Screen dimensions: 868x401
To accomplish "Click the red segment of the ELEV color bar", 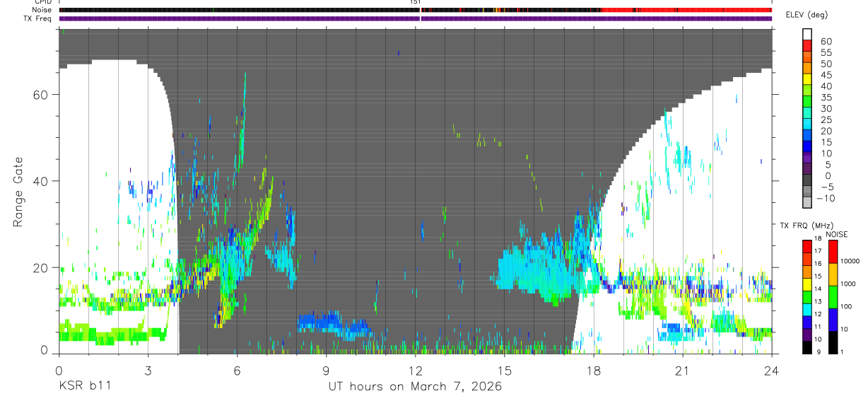I will point(807,45).
